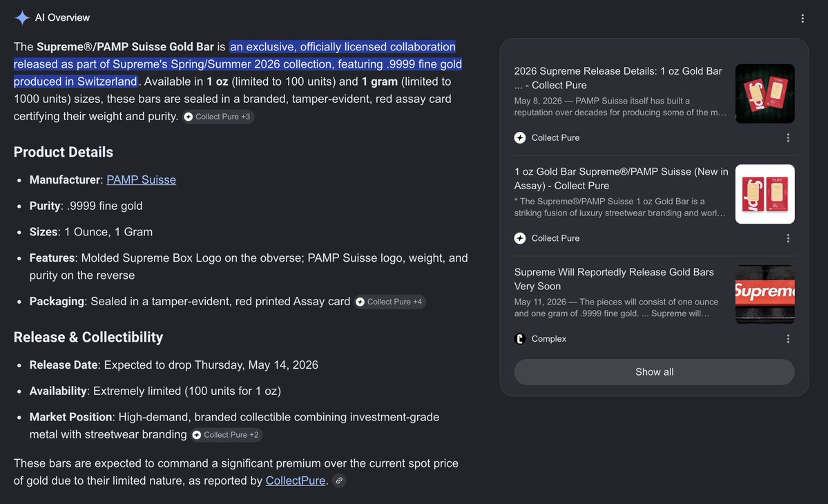Click the Packaging bullet text
Viewport: 828px width, 504px height.
click(x=190, y=301)
